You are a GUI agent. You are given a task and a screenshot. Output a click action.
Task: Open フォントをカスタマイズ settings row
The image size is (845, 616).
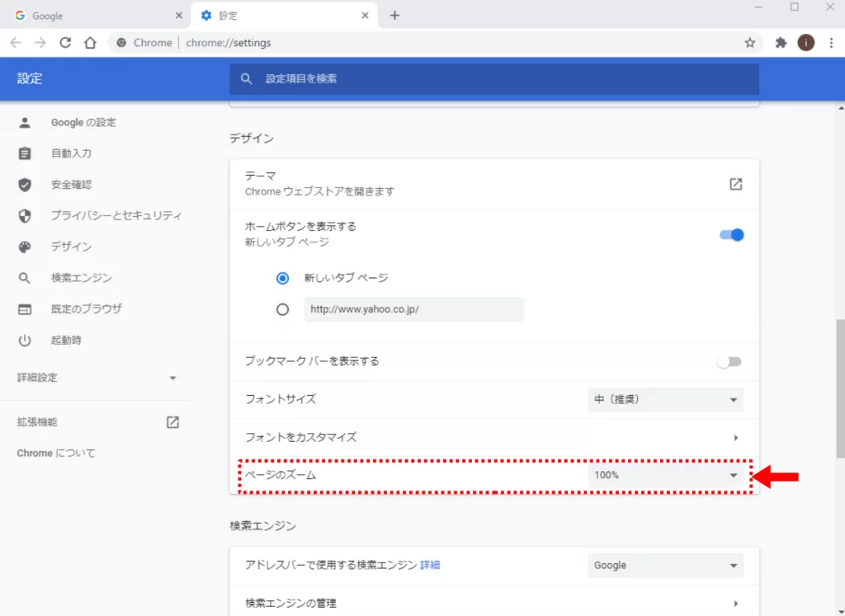coord(493,437)
